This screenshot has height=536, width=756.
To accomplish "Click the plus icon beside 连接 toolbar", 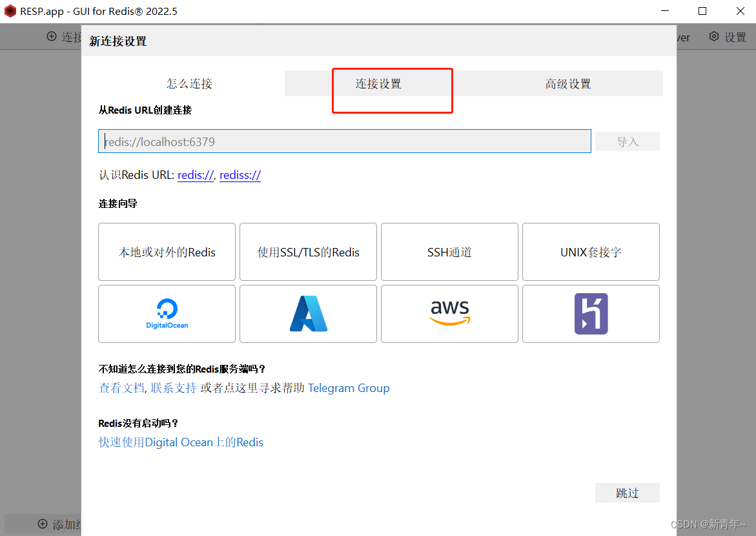I will 50,37.
